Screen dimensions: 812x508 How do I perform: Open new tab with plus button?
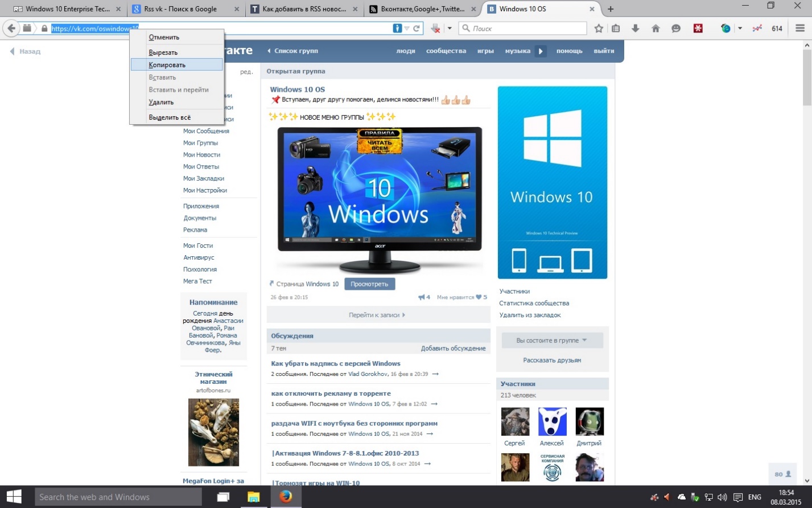point(611,9)
